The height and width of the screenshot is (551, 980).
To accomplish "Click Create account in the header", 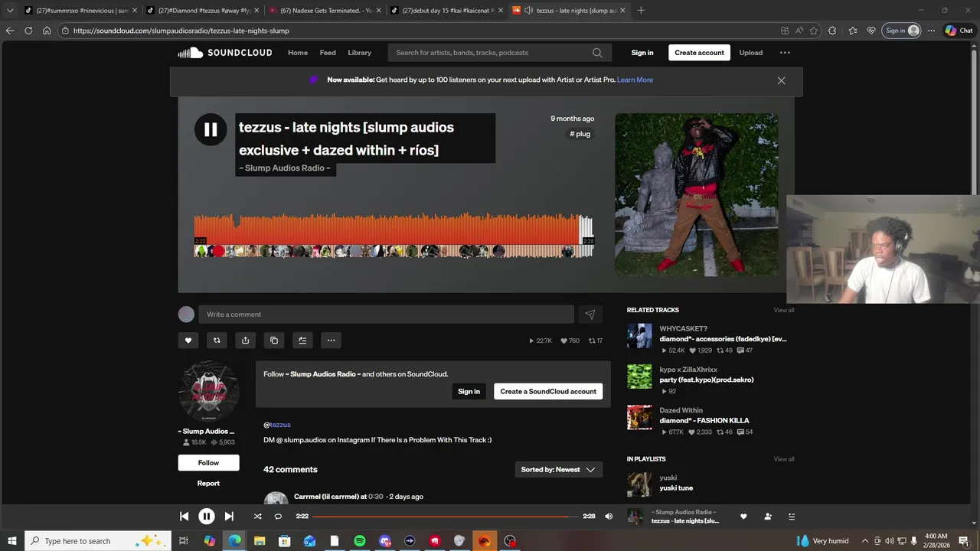I will [x=699, y=53].
